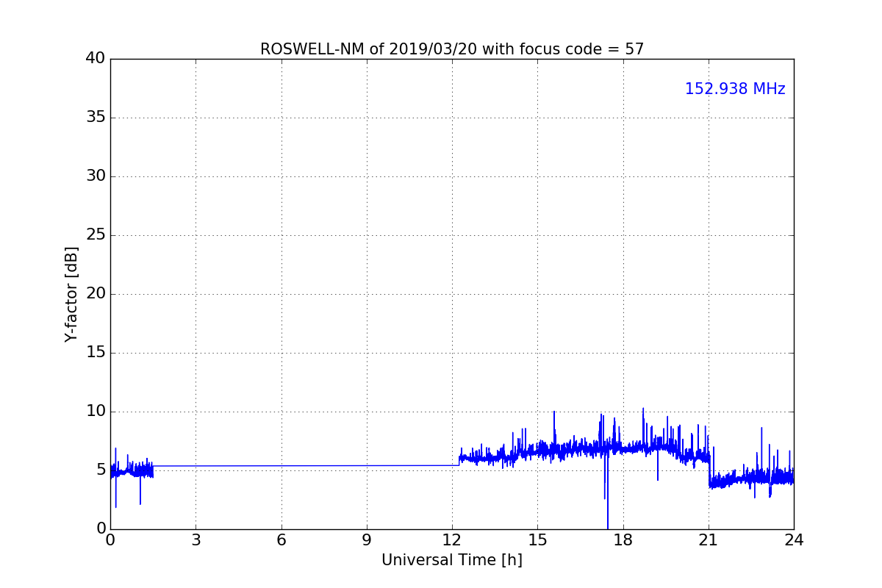Click the x-axis tick label 3
Image resolution: width=882 pixels, height=588 pixels.
pyautogui.click(x=196, y=540)
